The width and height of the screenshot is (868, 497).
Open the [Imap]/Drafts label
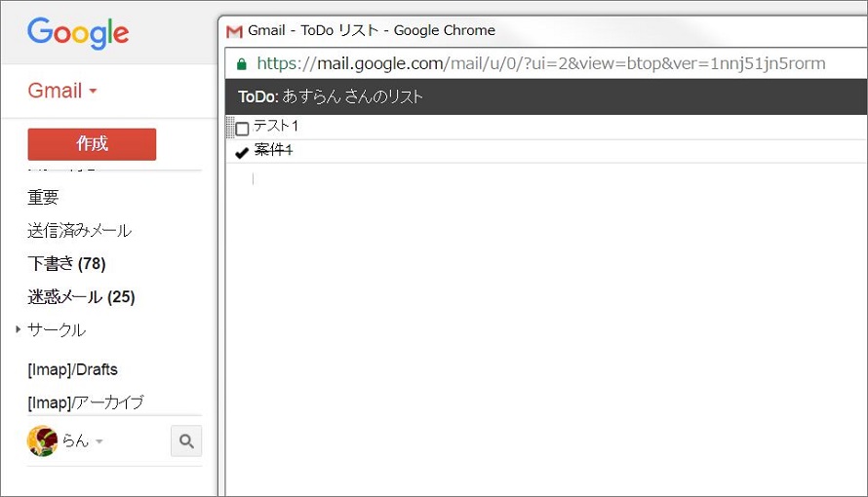(72, 369)
